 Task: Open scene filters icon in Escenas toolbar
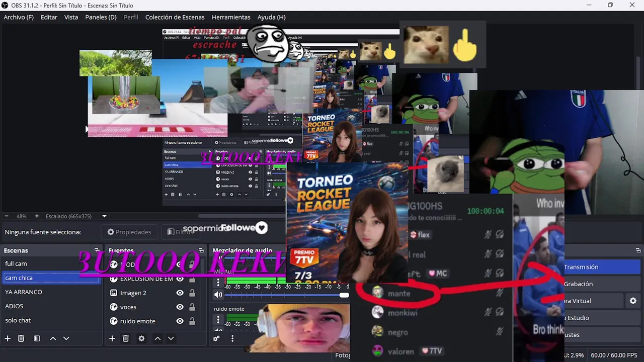click(x=37, y=338)
